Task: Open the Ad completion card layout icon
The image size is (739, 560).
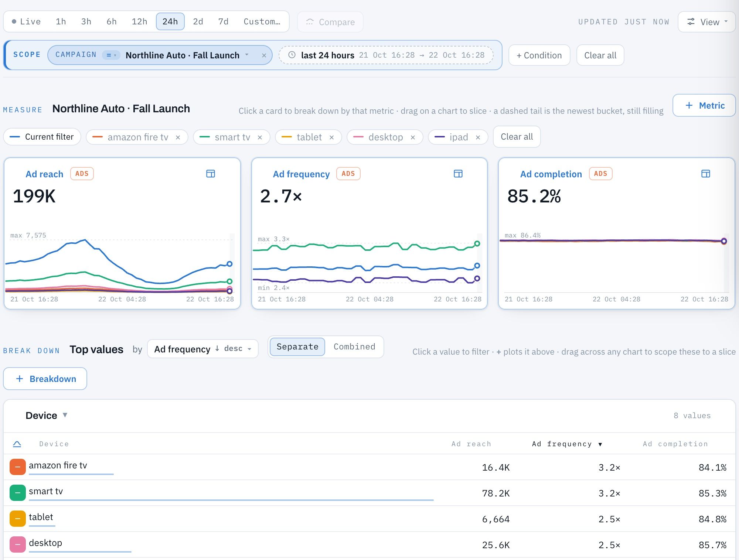Action: pyautogui.click(x=706, y=174)
